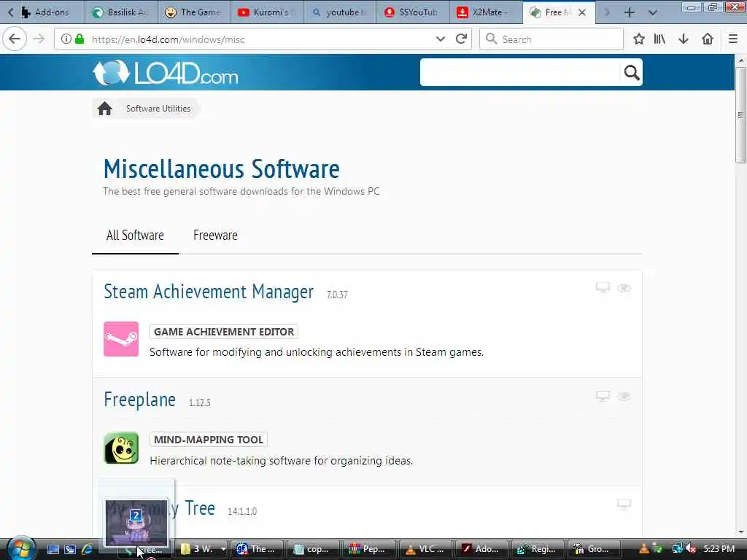Close the Free M current tab

[x=581, y=12]
